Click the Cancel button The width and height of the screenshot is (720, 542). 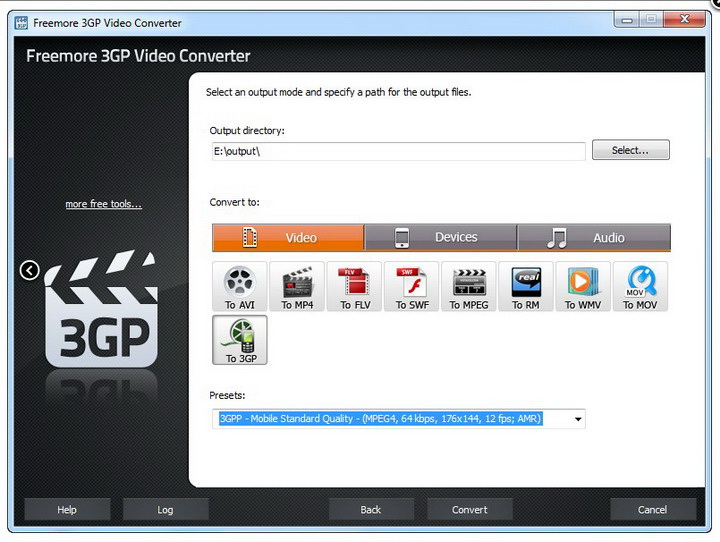pos(652,509)
